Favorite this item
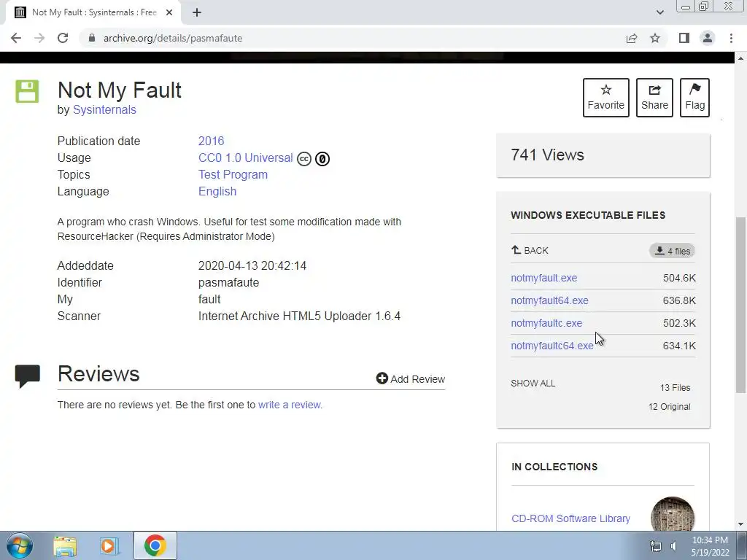Screen dimensions: 747x560 coord(606,98)
